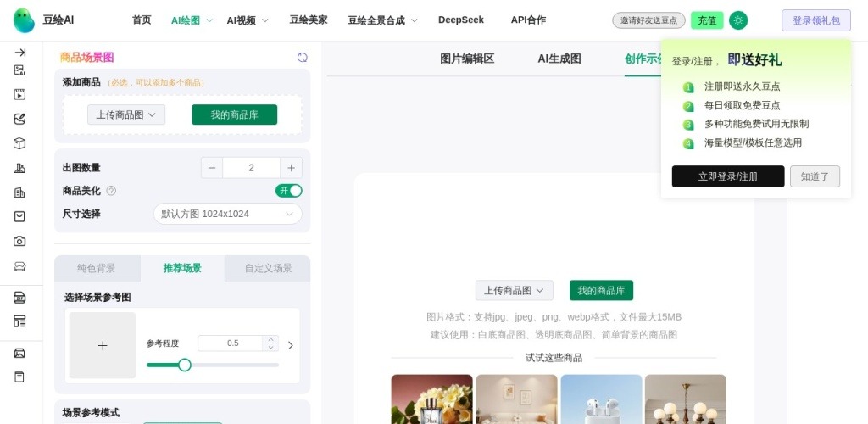Reset settings with the refresh icon
Viewport: 868px width, 424px height.
click(x=303, y=58)
